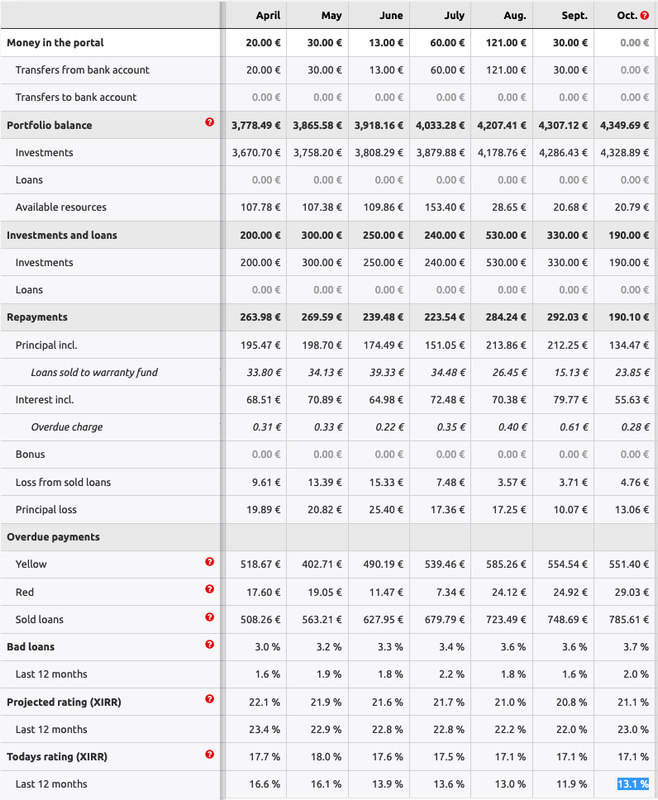Select the April column header
The height and width of the screenshot is (800, 658).
click(x=268, y=15)
